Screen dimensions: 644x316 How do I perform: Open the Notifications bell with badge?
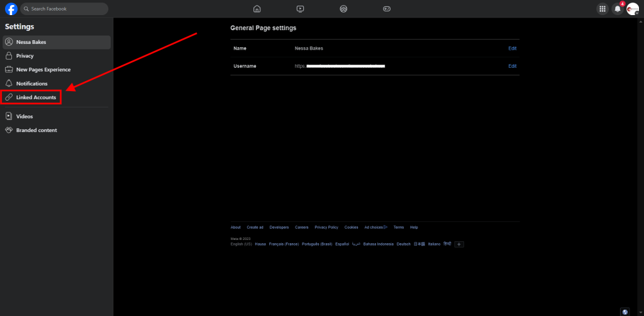tap(618, 9)
